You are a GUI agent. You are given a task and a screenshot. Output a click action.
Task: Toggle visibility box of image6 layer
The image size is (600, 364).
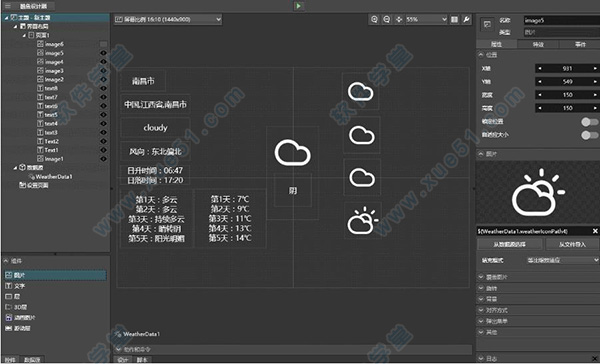point(103,44)
